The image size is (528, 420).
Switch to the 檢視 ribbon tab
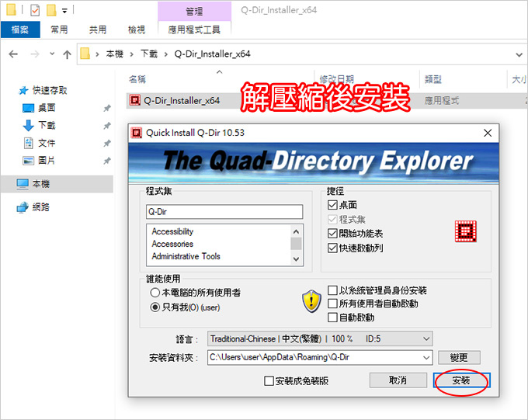tap(137, 30)
